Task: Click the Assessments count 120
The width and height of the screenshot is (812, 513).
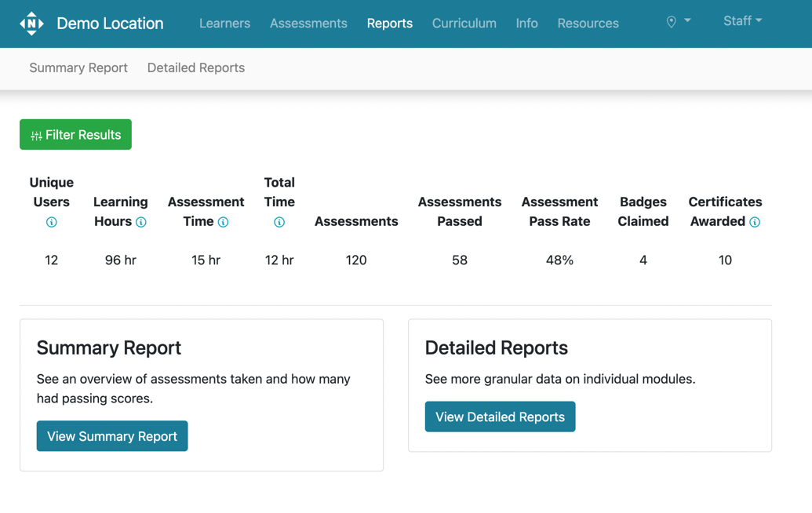Action: [356, 260]
